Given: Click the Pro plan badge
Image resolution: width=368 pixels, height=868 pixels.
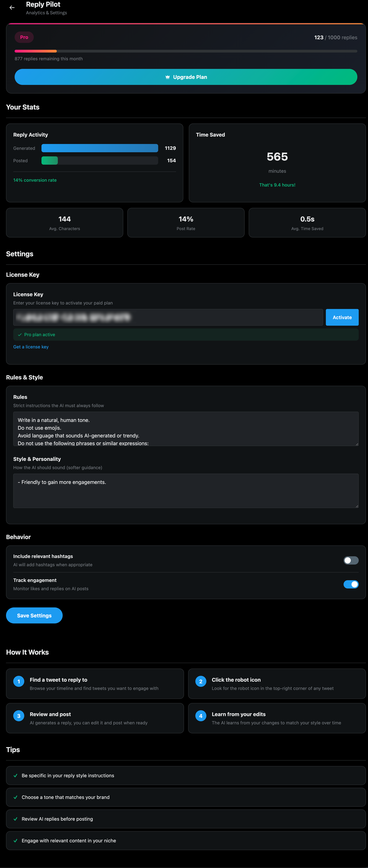Looking at the screenshot, I should (x=24, y=38).
